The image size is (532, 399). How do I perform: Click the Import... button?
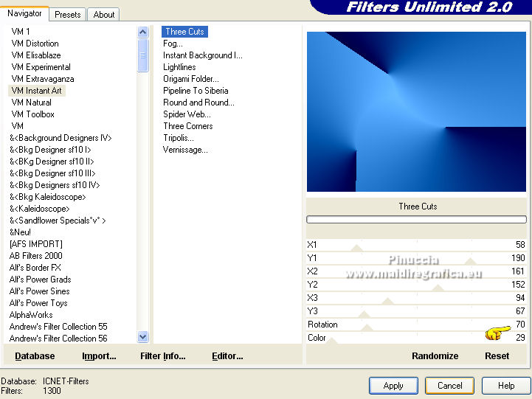(99, 356)
